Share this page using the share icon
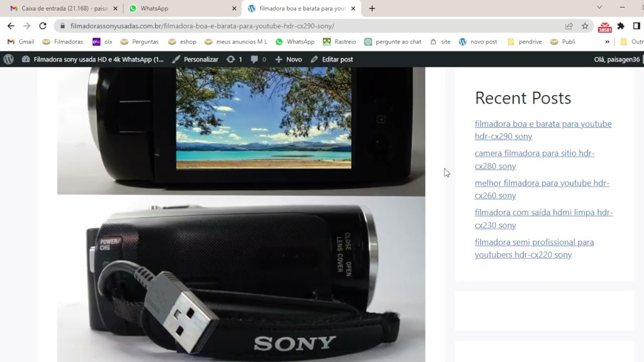 569,26
